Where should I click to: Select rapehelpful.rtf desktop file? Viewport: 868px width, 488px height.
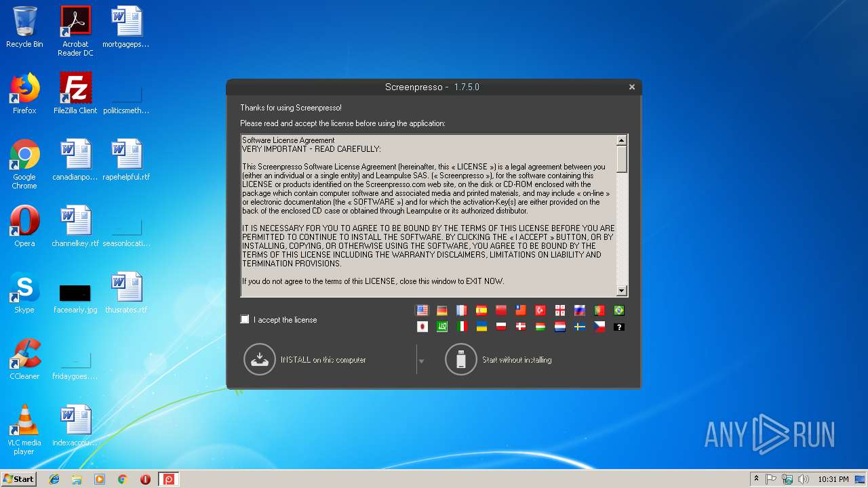pyautogui.click(x=126, y=160)
